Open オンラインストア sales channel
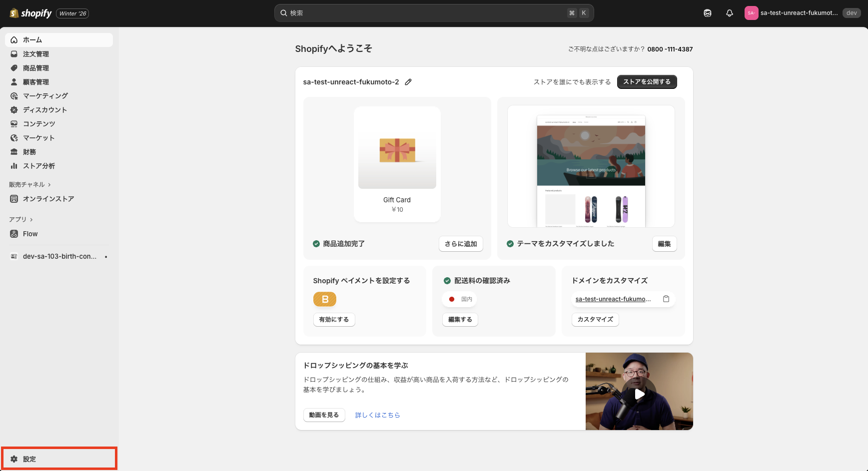 pyautogui.click(x=48, y=198)
